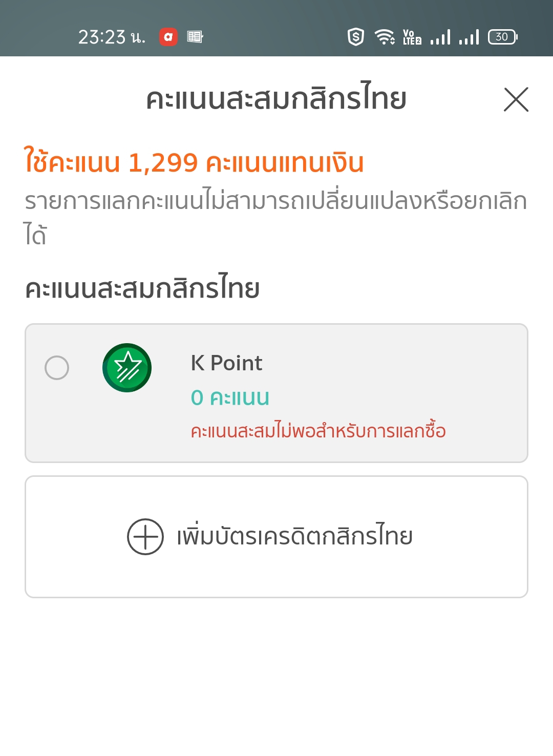This screenshot has width=553, height=756.
Task: Tap the 23:23 clock in status bar
Action: tap(112, 37)
